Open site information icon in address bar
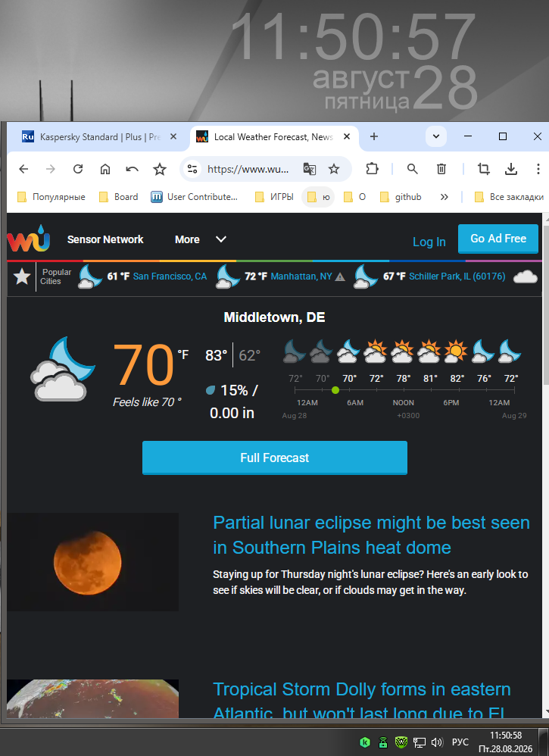The width and height of the screenshot is (549, 756). click(192, 169)
